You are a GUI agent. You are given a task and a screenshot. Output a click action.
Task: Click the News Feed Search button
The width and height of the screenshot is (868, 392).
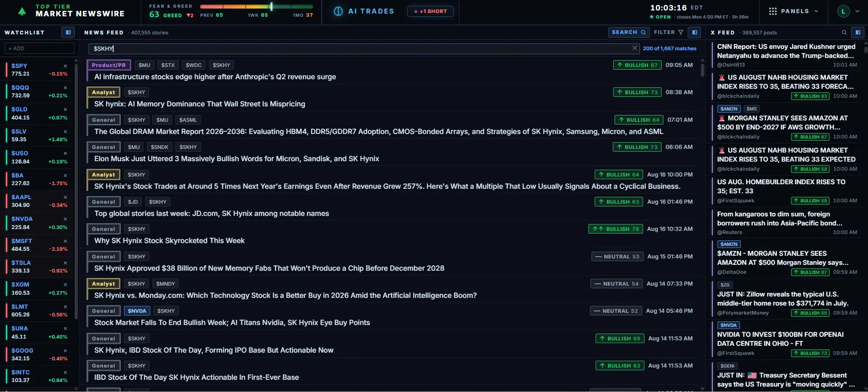coord(629,32)
